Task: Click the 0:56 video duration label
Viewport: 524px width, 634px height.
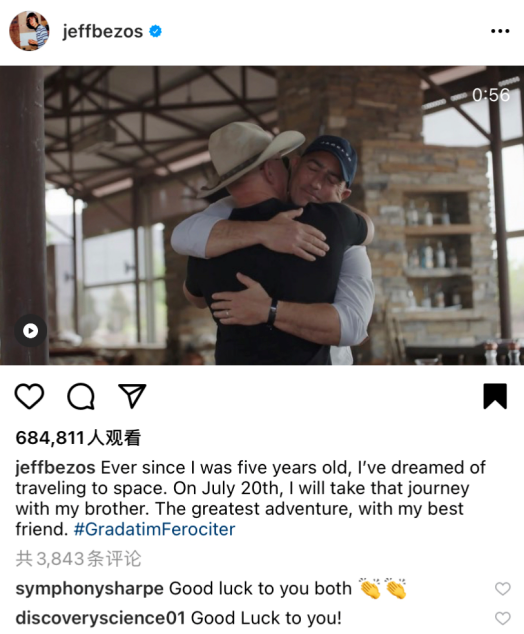Action: pos(491,95)
